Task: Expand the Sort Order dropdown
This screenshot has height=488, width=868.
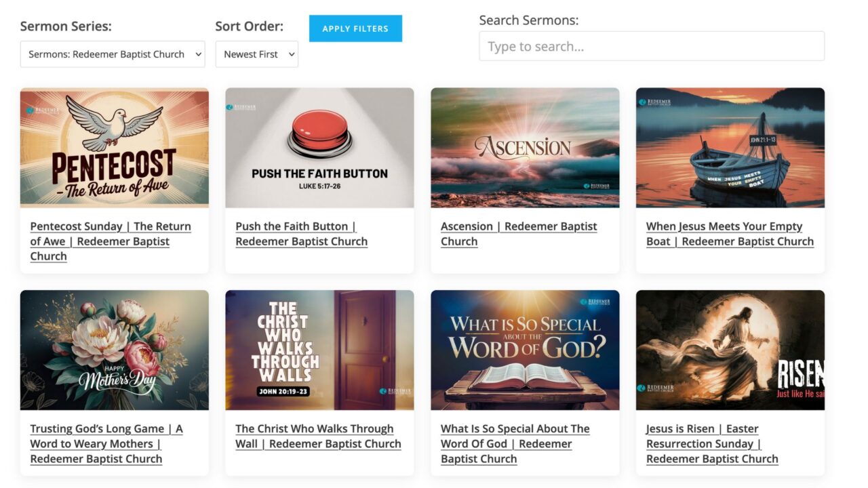Action: click(256, 54)
